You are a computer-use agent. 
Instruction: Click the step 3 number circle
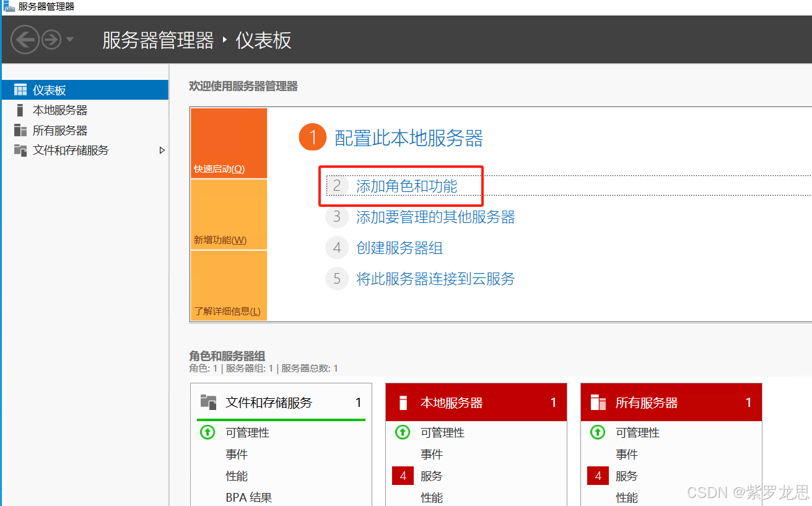[x=337, y=217]
